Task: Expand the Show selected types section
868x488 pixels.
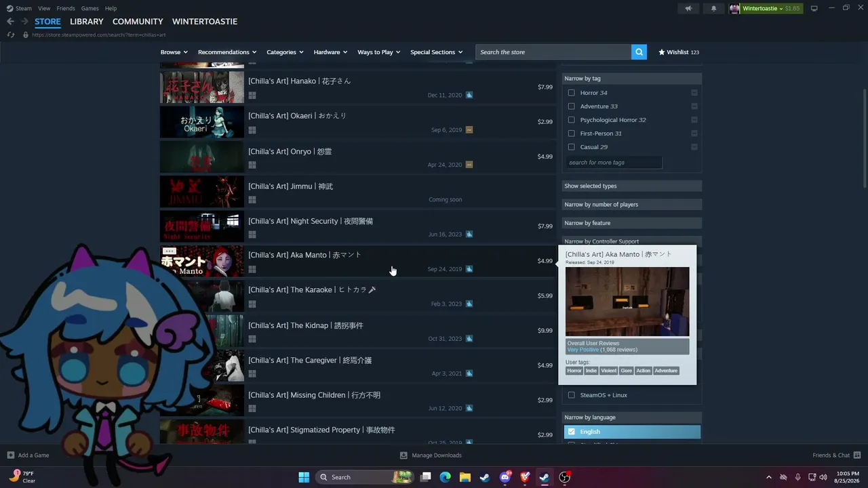Action: click(x=632, y=186)
